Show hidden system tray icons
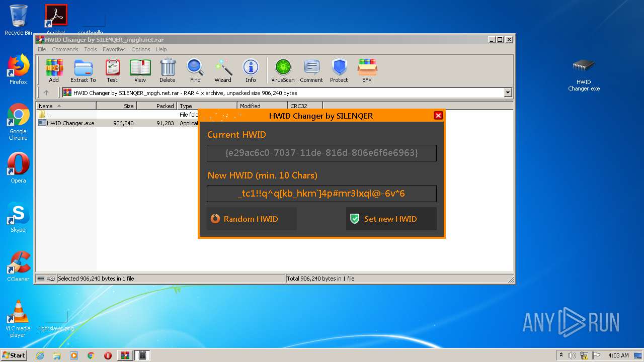The width and height of the screenshot is (644, 362). click(561, 355)
